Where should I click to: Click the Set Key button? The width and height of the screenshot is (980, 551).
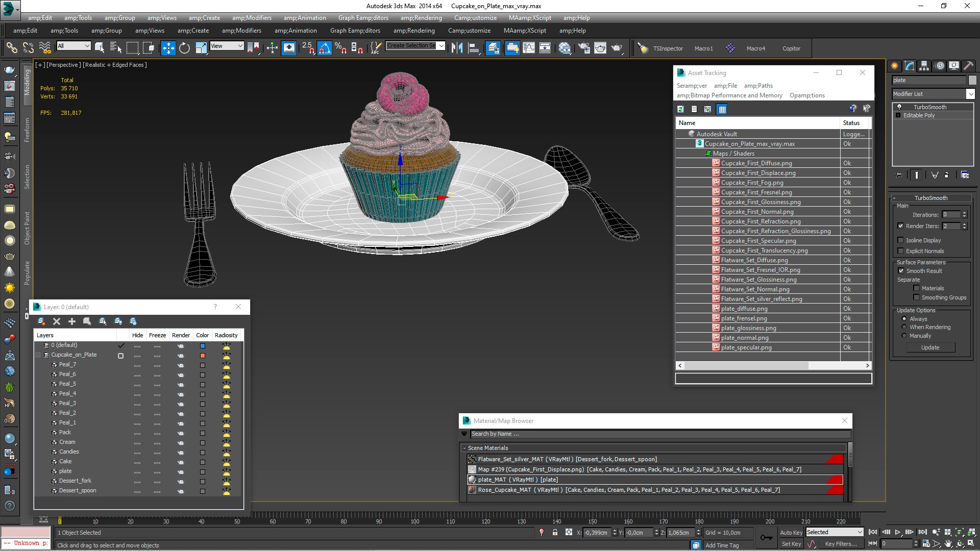[x=791, y=544]
